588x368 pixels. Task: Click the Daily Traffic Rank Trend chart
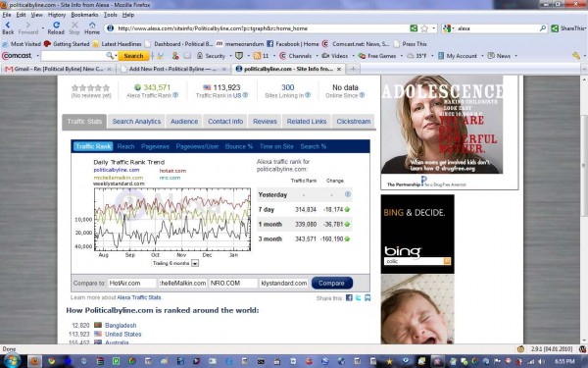pyautogui.click(x=172, y=219)
